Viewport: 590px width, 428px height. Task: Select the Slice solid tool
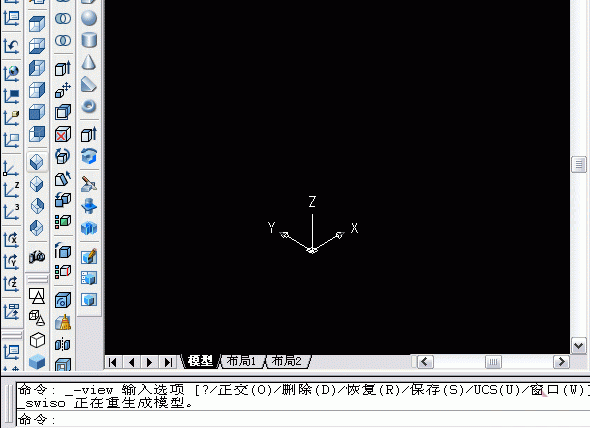point(89,184)
